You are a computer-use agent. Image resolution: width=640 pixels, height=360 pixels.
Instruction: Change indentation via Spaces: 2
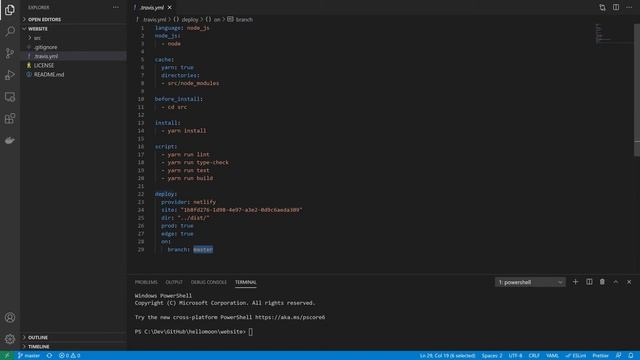(492, 356)
